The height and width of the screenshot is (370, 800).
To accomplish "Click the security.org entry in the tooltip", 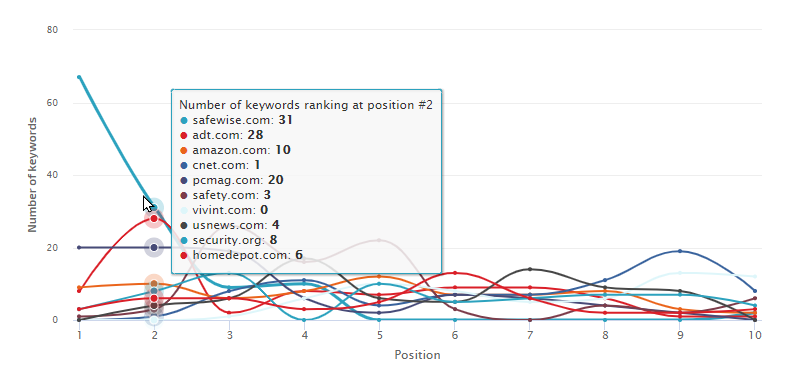I will click(x=237, y=240).
